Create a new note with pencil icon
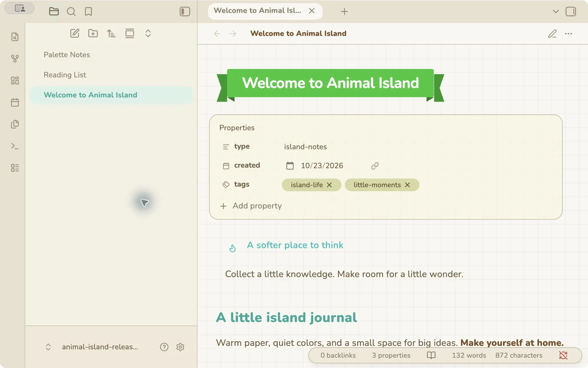This screenshot has width=588, height=368. point(75,33)
